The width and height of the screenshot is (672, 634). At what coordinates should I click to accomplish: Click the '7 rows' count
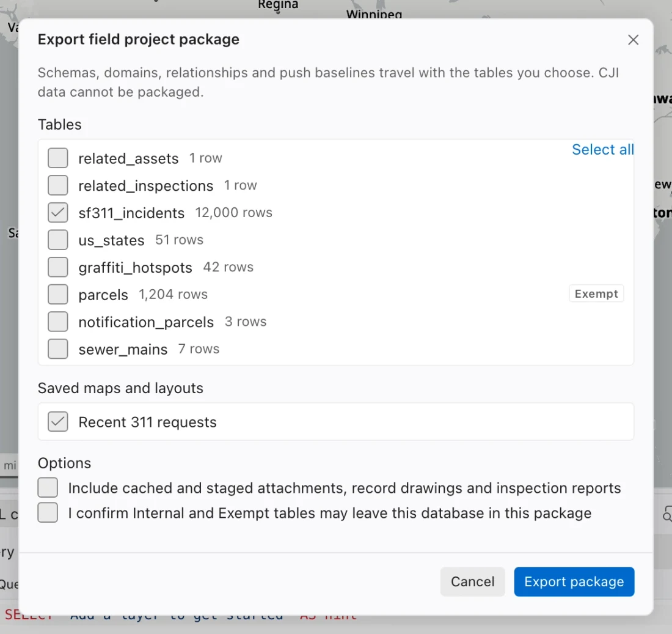tap(199, 348)
